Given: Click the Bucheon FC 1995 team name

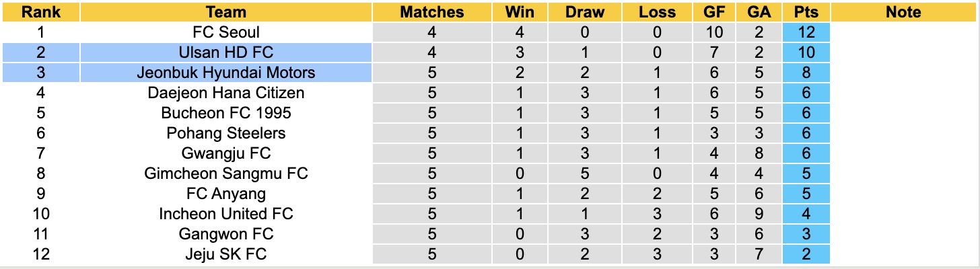Looking at the screenshot, I should point(226,113).
